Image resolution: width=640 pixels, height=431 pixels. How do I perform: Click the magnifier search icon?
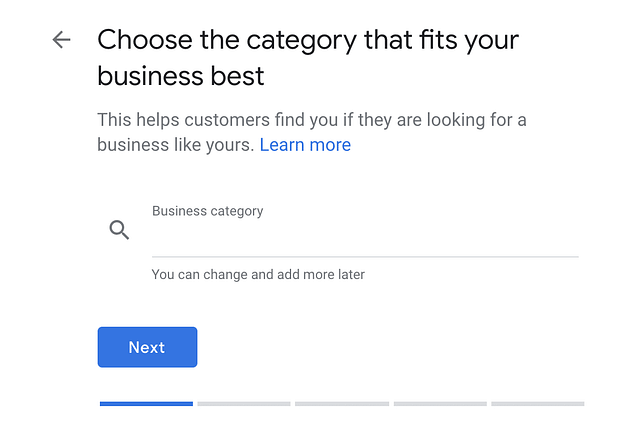[119, 230]
